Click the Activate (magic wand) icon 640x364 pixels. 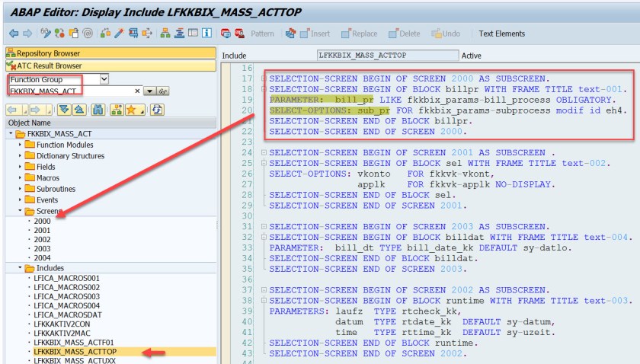[x=119, y=34]
